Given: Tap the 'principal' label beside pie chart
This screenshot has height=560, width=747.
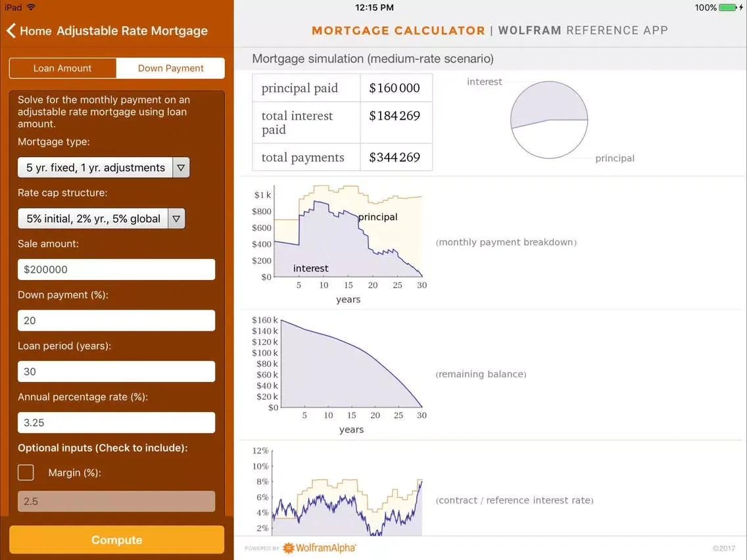Looking at the screenshot, I should coord(615,158).
